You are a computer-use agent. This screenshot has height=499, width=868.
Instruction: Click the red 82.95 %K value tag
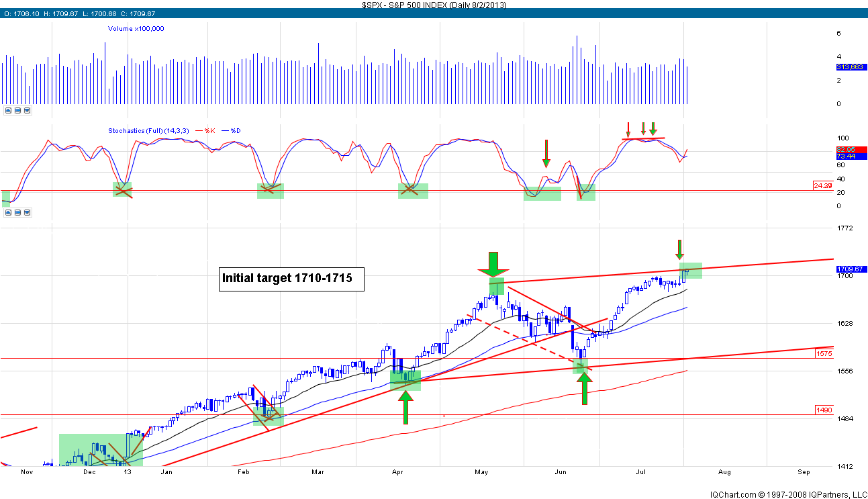848,148
